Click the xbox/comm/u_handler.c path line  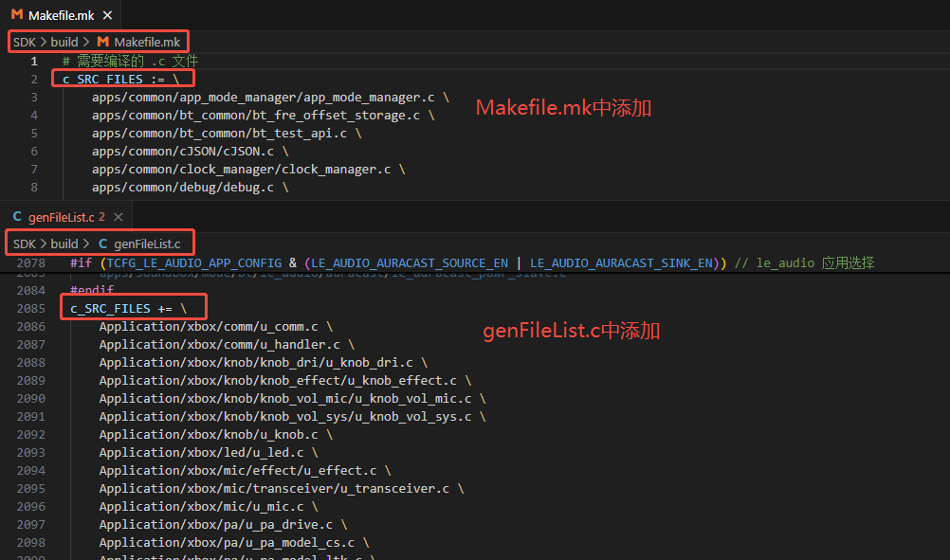pos(227,345)
